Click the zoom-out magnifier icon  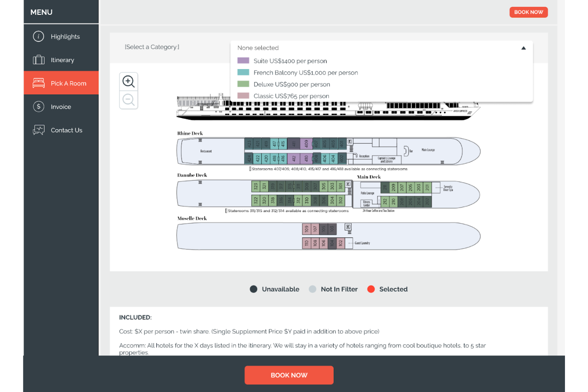[x=128, y=100]
